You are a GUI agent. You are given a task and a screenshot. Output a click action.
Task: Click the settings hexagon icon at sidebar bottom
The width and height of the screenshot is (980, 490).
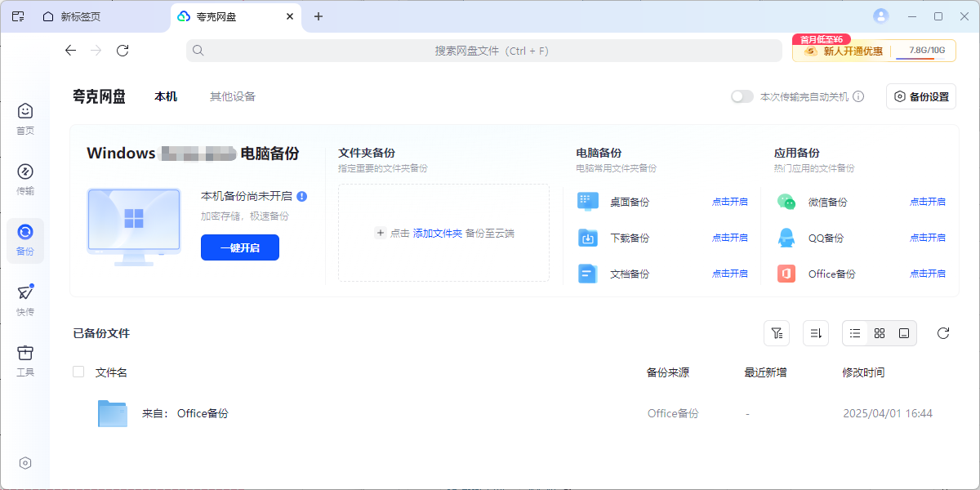(x=25, y=463)
